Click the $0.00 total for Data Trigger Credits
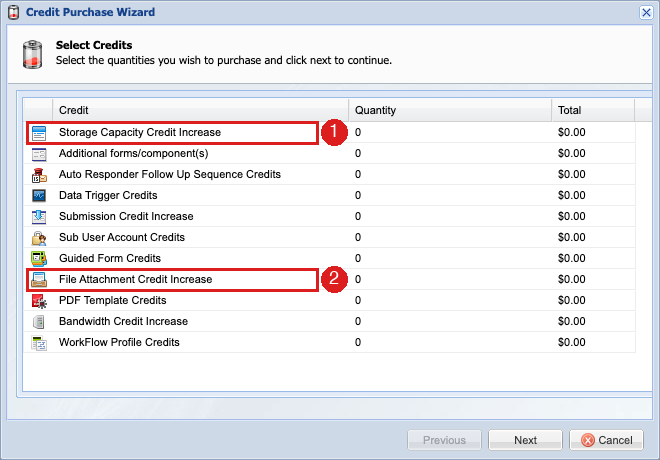The image size is (660, 460). [572, 196]
